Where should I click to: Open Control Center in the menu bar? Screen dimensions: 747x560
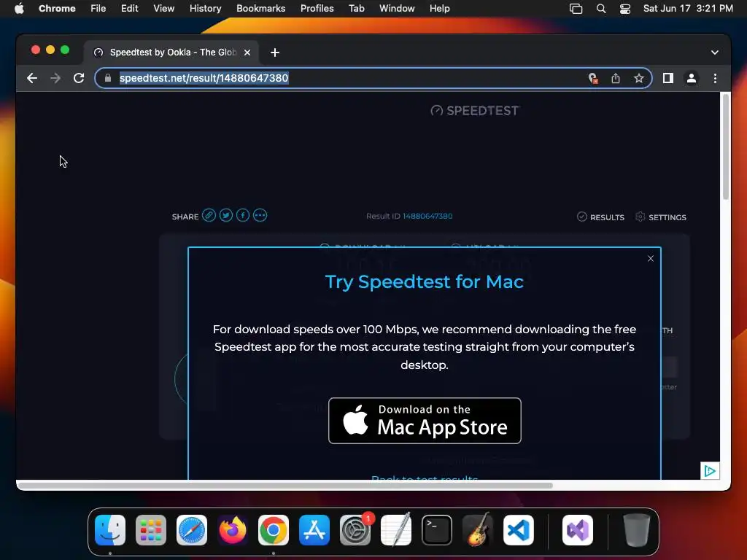pyautogui.click(x=625, y=9)
